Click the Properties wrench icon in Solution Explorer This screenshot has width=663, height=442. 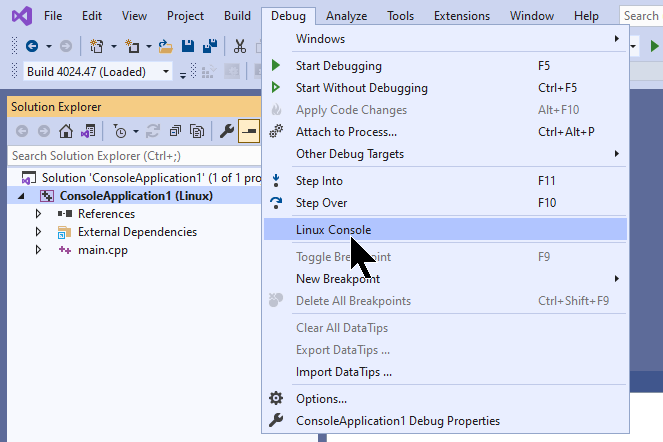(x=227, y=132)
